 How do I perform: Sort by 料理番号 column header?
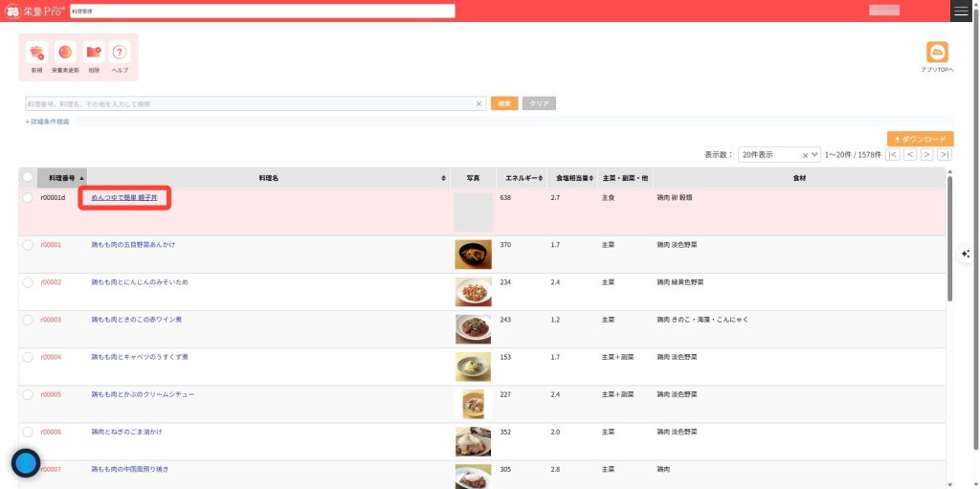click(63, 178)
